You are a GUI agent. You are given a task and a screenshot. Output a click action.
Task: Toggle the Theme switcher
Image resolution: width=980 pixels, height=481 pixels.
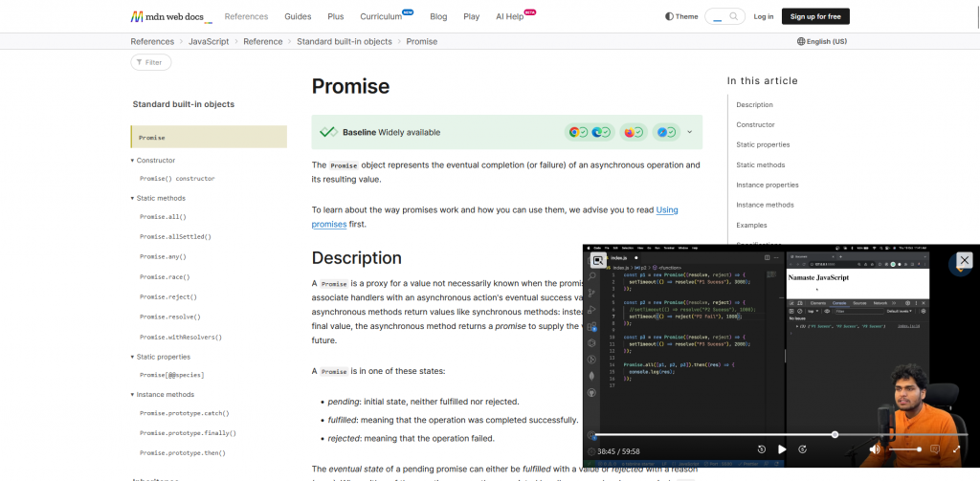coord(681,16)
